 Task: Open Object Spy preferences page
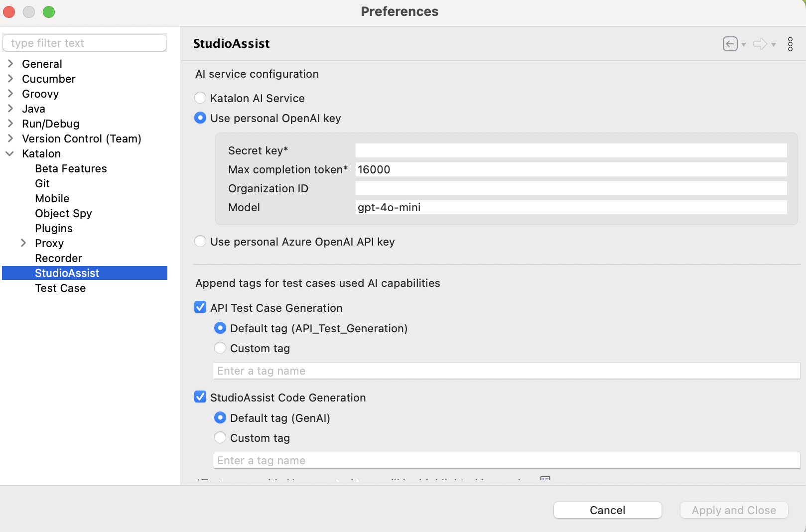[63, 213]
